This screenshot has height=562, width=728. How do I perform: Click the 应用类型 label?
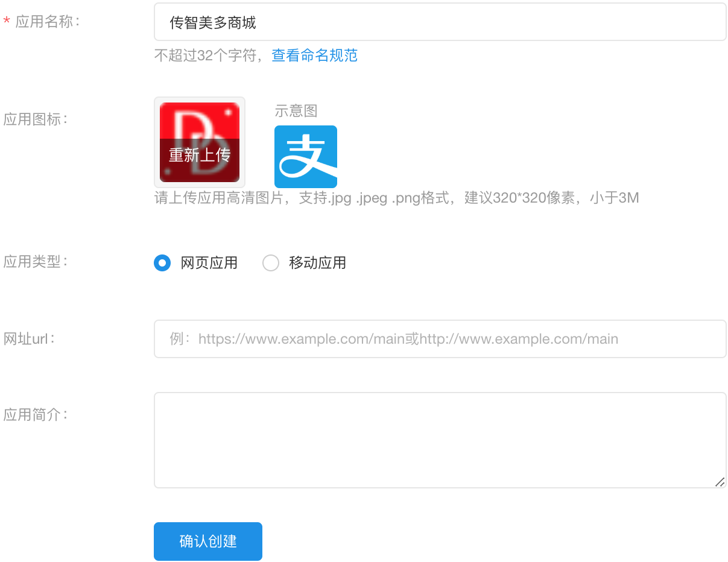tap(36, 262)
